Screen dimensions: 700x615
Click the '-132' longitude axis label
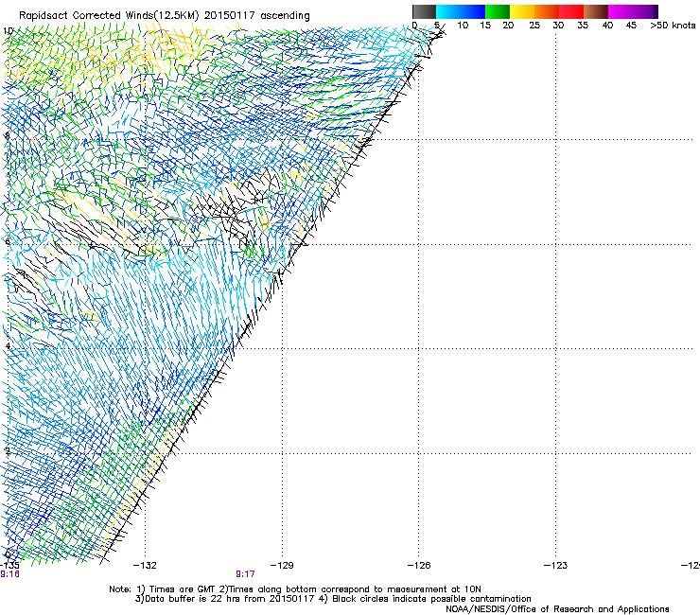click(x=145, y=566)
